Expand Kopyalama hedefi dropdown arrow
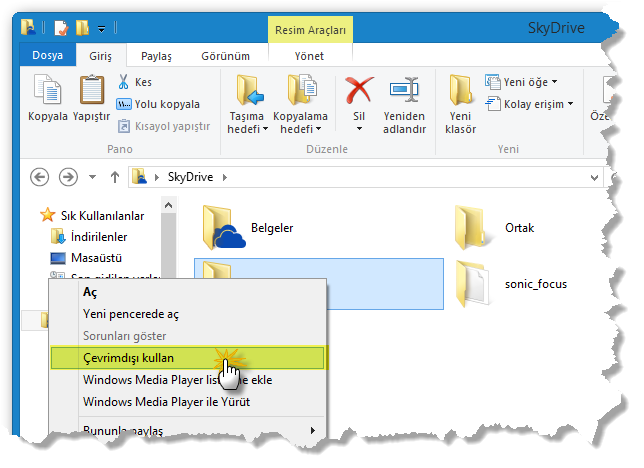Image resolution: width=644 pixels, height=468 pixels. click(319, 129)
